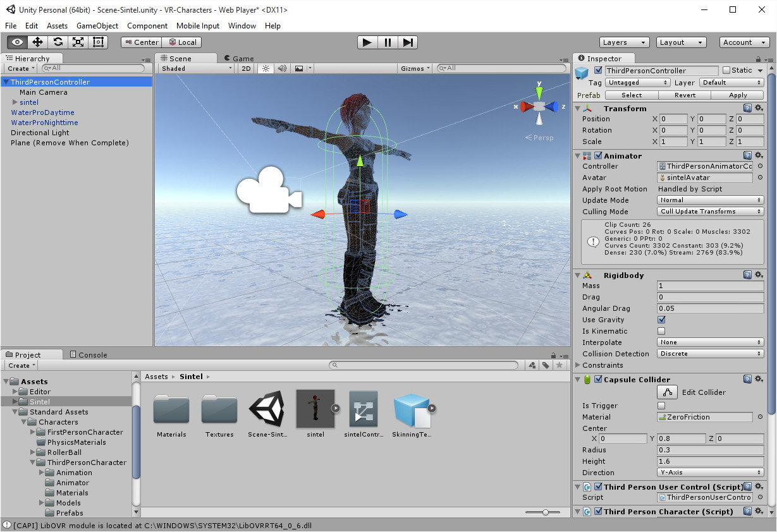The width and height of the screenshot is (777, 532).
Task: Expand the Constraints section
Action: coord(578,365)
